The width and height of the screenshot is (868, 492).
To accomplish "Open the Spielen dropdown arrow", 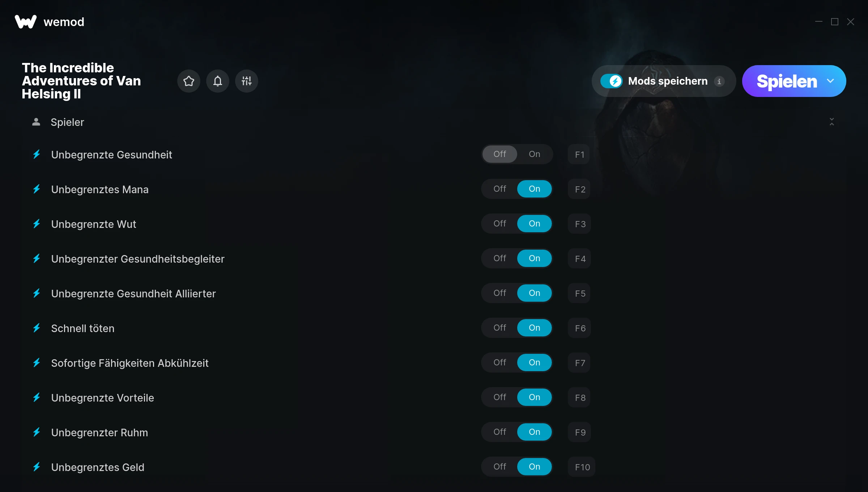I will click(x=830, y=81).
